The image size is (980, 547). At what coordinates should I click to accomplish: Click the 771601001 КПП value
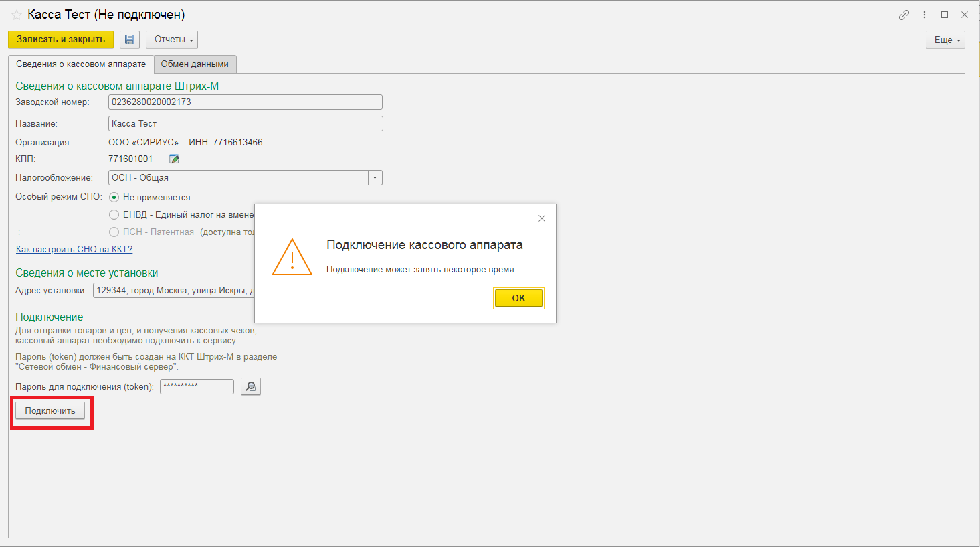coord(130,159)
